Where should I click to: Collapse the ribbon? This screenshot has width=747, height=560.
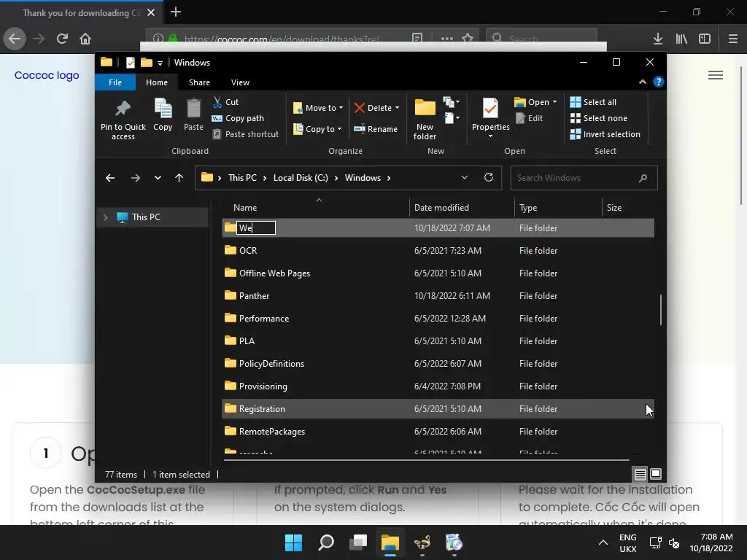click(643, 82)
